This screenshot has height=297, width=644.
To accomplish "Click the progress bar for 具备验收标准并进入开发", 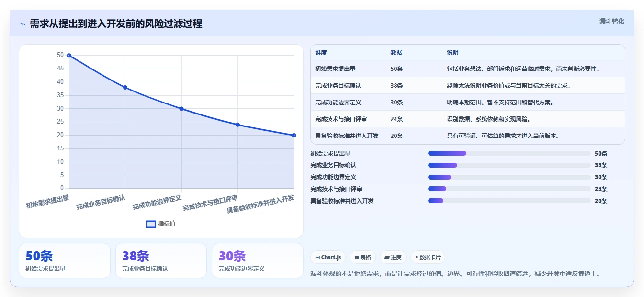I will [509, 201].
